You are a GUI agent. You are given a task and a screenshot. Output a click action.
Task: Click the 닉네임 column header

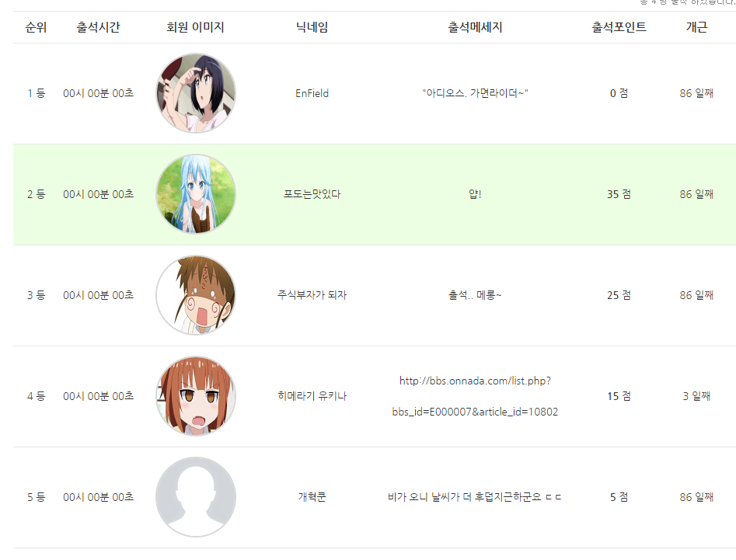click(x=312, y=27)
